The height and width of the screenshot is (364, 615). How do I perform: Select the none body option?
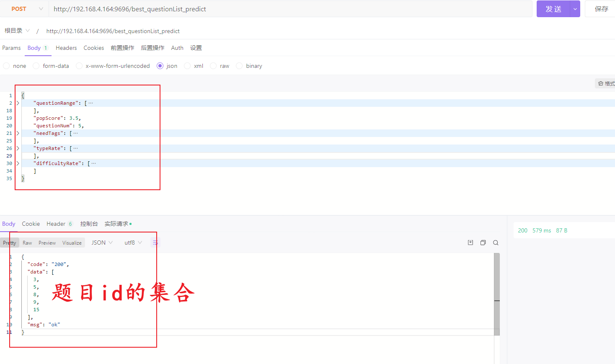coord(7,66)
